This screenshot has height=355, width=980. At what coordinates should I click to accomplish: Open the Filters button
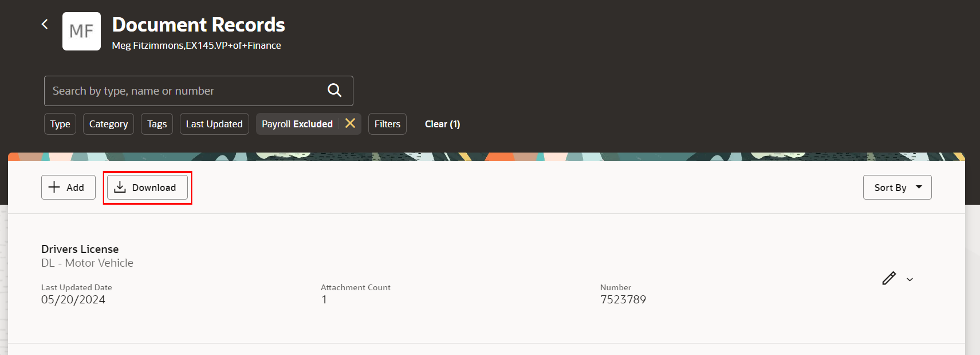(x=387, y=124)
